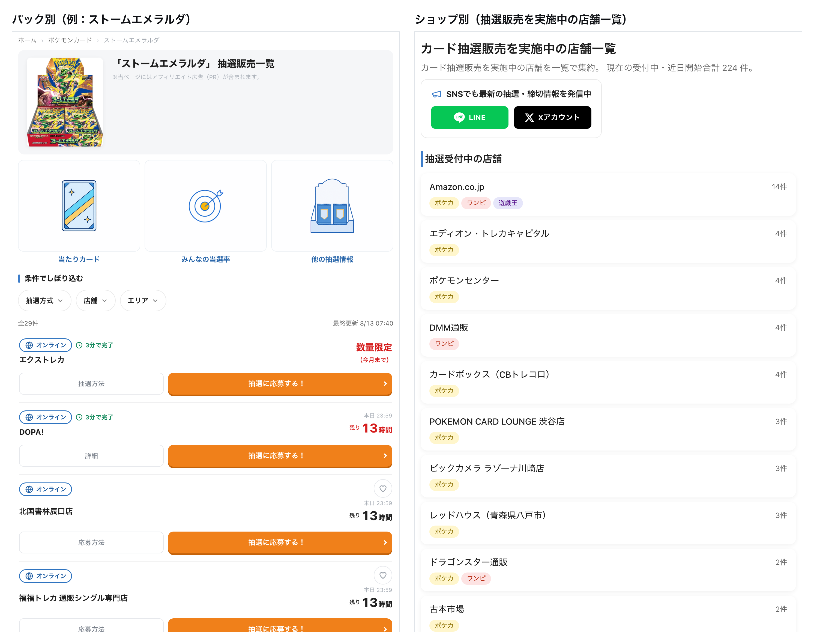Click the みんなの当選率 link text
This screenshot has width=814, height=644.
206,260
